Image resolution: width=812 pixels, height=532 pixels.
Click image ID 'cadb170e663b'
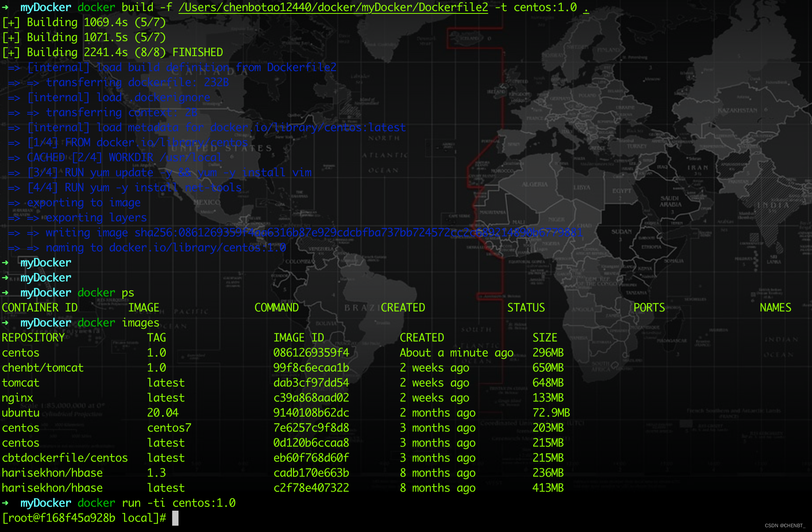311,473
